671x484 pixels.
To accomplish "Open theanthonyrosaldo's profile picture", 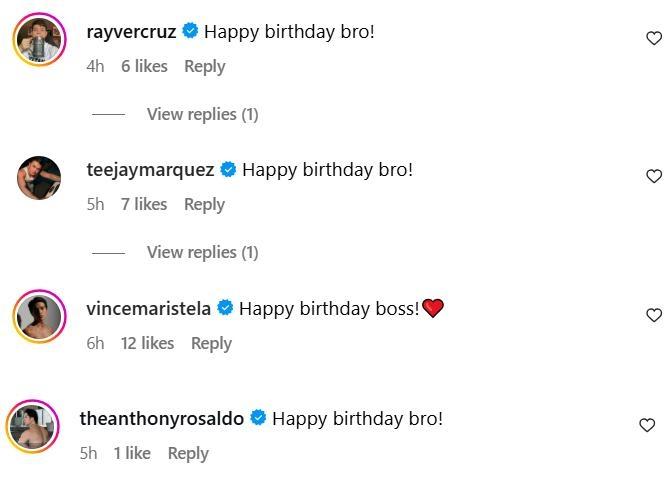I will point(34,427).
